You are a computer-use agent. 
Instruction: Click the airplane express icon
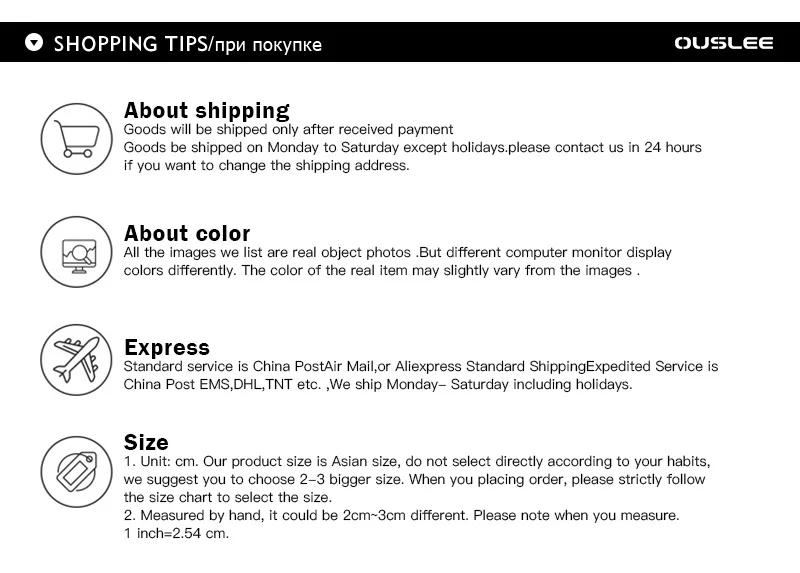pos(77,360)
